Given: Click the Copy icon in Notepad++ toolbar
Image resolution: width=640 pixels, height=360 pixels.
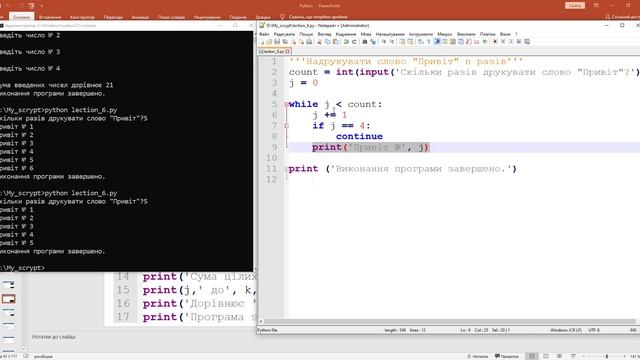Looking at the screenshot, I should [x=327, y=42].
